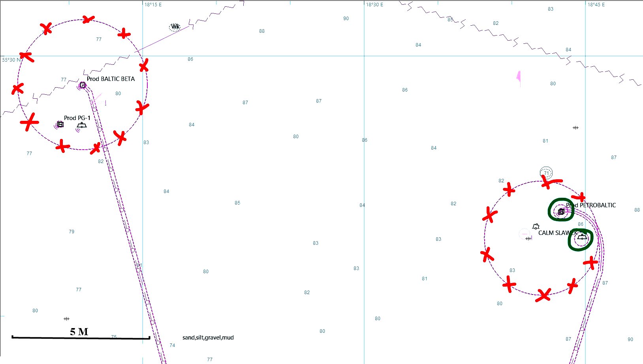The image size is (643, 364).
Task: Select the buoy symbol inside lower green circle
Action: pos(582,237)
